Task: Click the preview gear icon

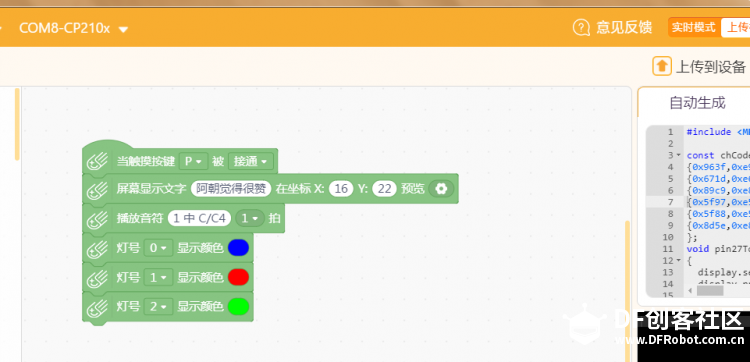Action: tap(441, 189)
